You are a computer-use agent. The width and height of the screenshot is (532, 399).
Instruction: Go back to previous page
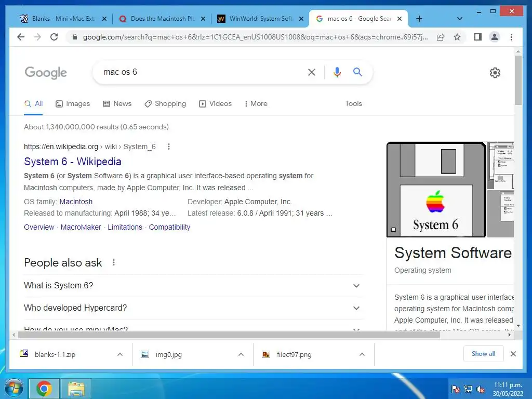[21, 37]
